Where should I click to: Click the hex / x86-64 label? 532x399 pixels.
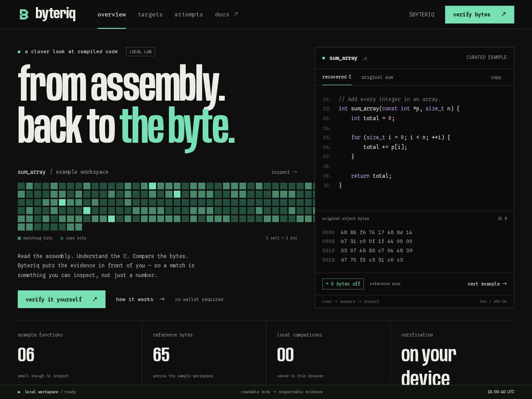tap(493, 301)
